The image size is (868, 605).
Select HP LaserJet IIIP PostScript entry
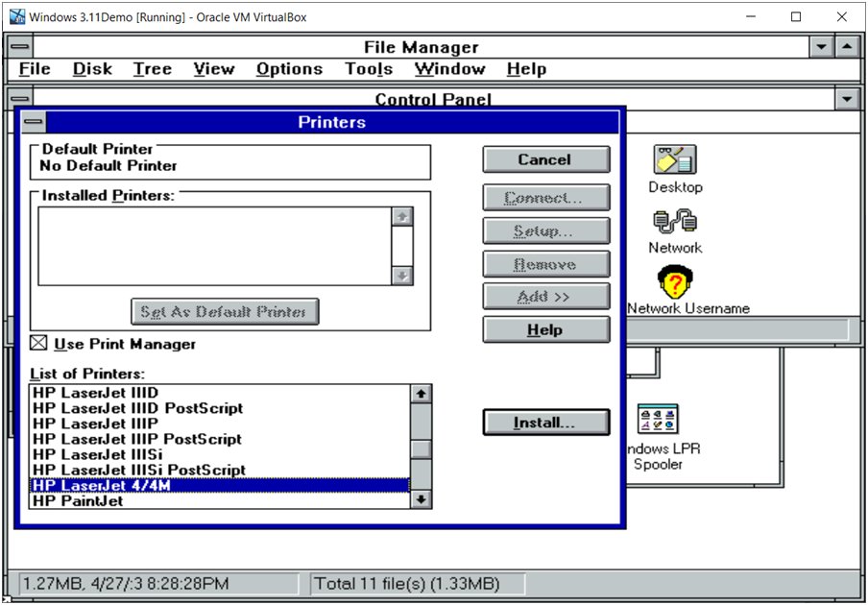point(220,439)
